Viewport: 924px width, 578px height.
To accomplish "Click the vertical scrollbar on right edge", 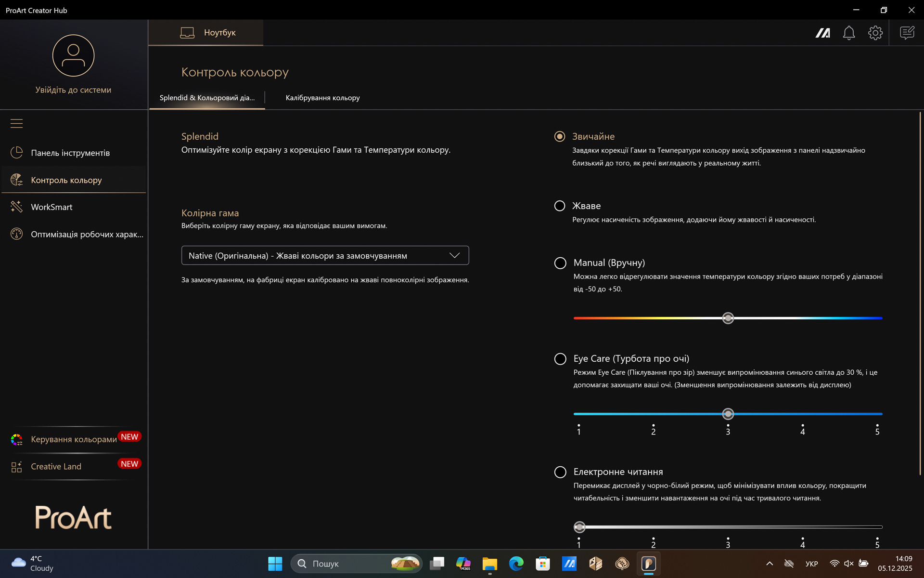I will [920, 294].
